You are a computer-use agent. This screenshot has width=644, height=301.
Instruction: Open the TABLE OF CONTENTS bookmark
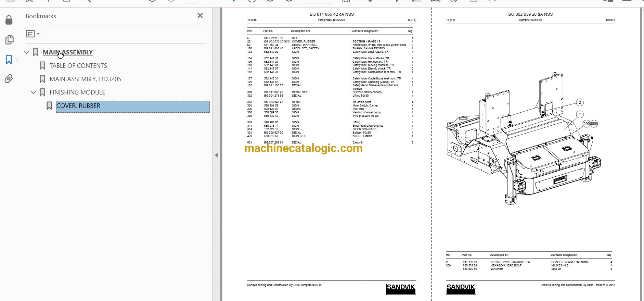[x=78, y=66]
